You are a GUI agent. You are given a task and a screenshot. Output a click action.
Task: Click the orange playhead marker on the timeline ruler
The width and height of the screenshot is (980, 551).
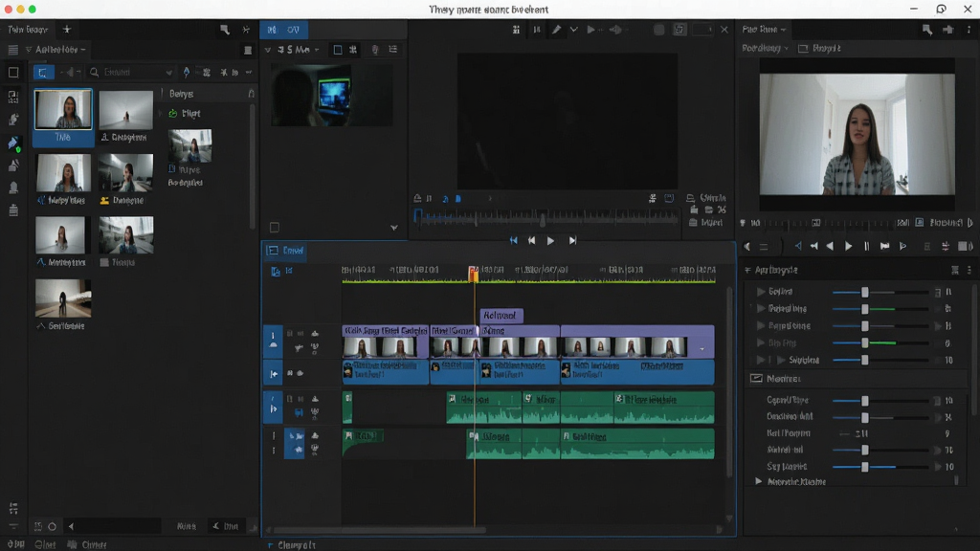coord(474,273)
